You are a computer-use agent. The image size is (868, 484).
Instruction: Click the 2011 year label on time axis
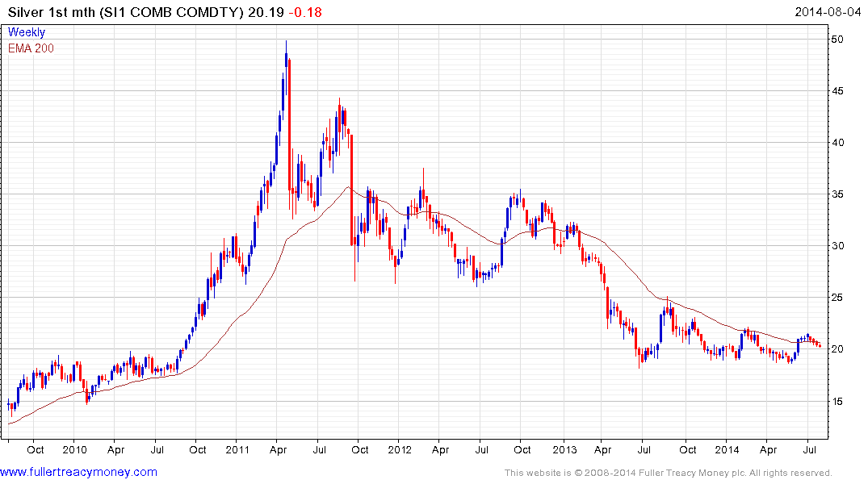[x=237, y=449]
